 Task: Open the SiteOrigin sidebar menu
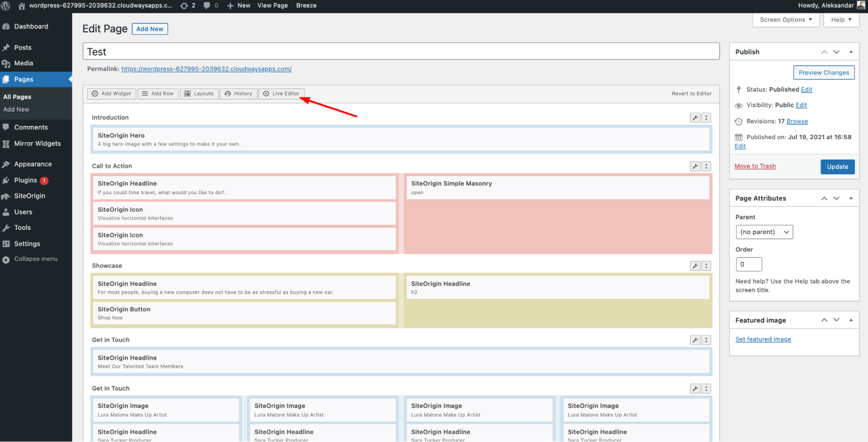point(29,196)
